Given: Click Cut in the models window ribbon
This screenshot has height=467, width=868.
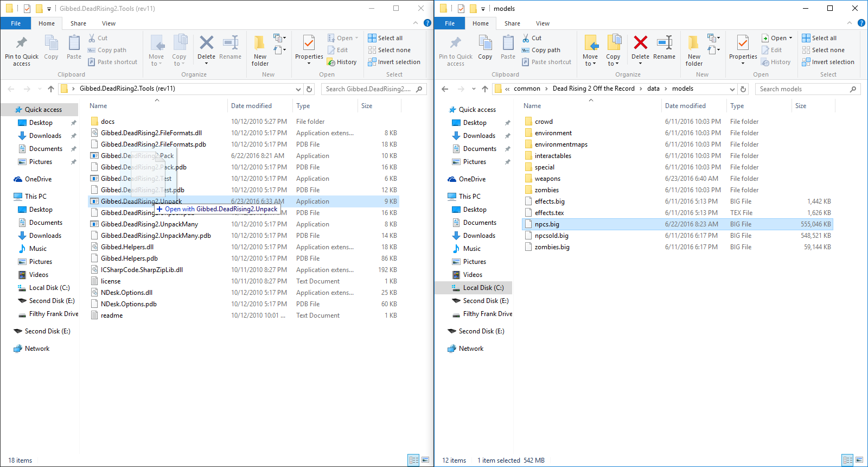Looking at the screenshot, I should point(532,38).
